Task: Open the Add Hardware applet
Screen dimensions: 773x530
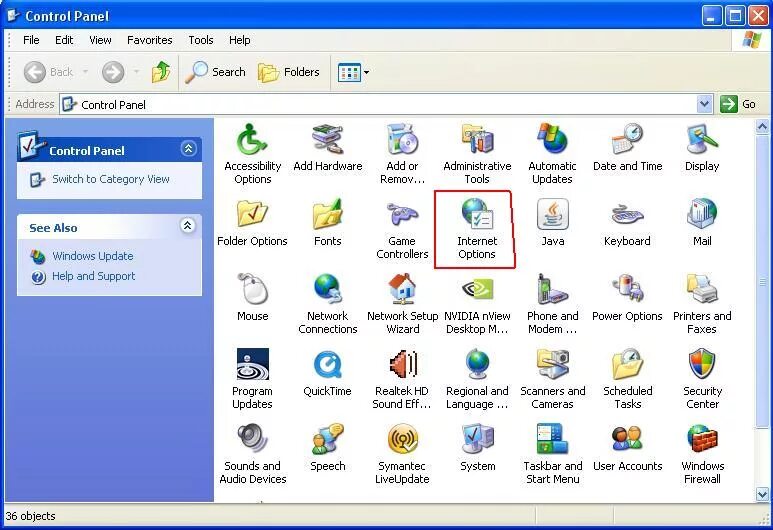Action: [x=327, y=147]
